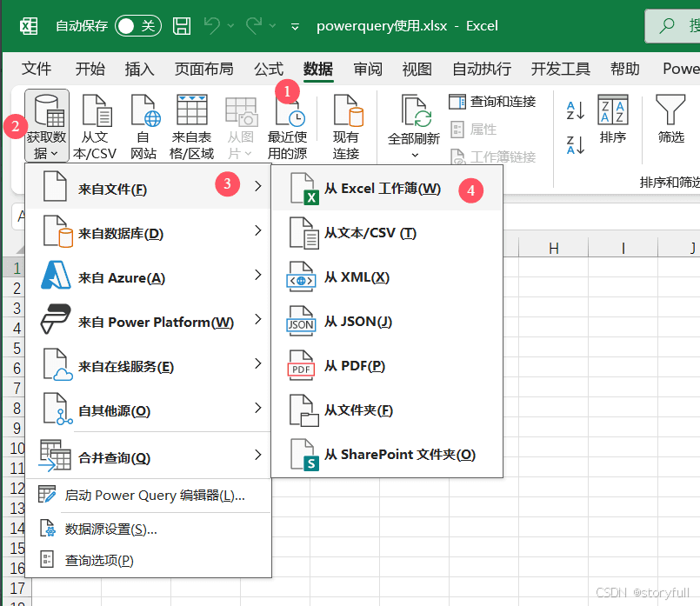The width and height of the screenshot is (700, 606).
Task: Select 来自 Azure(A) menu item
Action: 148,276
